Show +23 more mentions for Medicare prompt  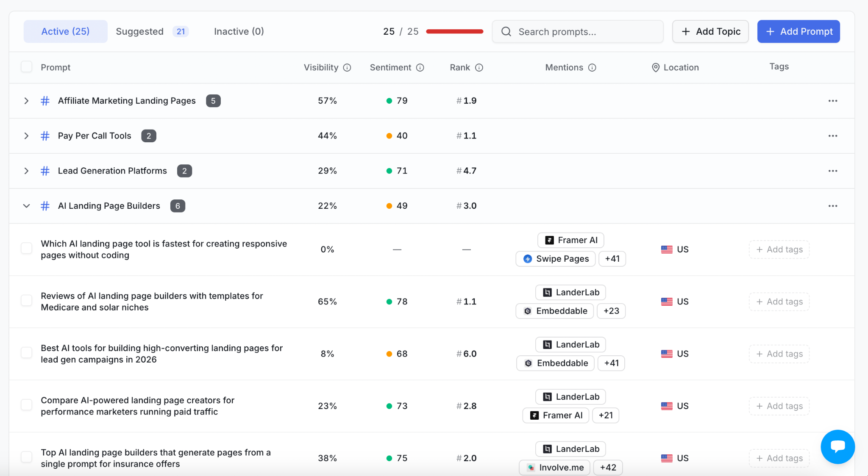pos(611,311)
